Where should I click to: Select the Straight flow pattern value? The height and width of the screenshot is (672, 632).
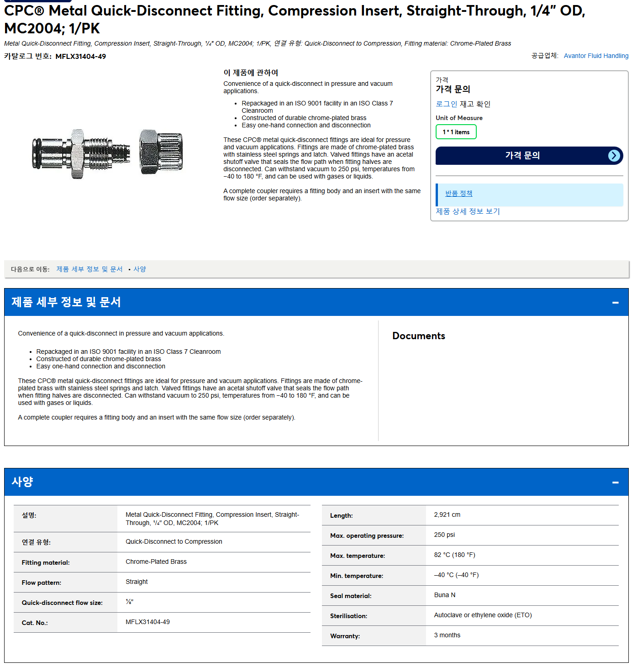pos(137,582)
